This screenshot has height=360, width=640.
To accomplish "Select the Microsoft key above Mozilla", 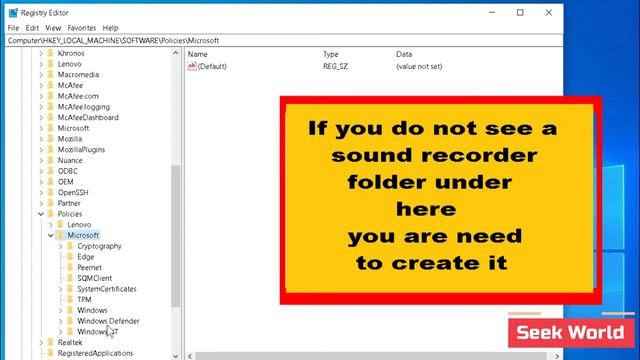I will pyautogui.click(x=73, y=128).
